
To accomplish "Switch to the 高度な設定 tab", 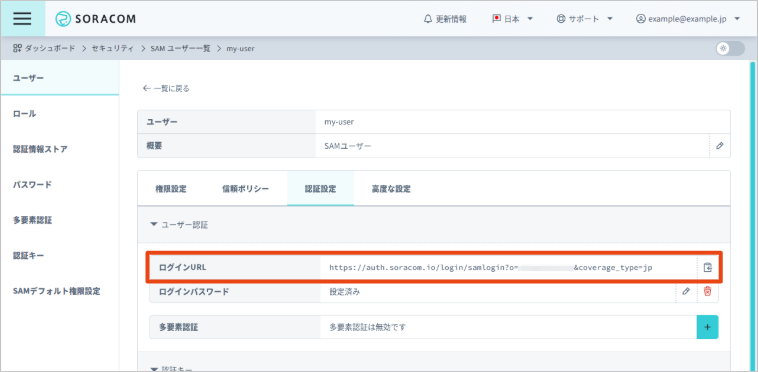I will tap(391, 189).
